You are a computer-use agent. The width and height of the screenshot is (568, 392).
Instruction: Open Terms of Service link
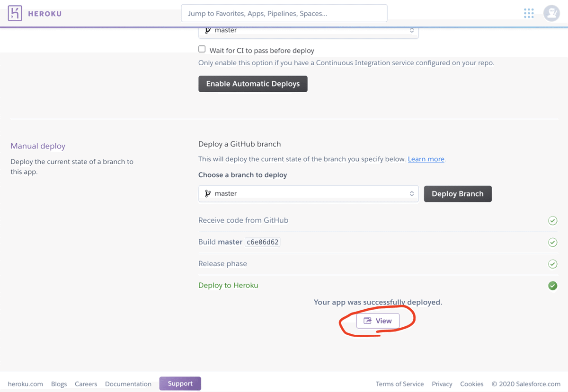coord(399,384)
